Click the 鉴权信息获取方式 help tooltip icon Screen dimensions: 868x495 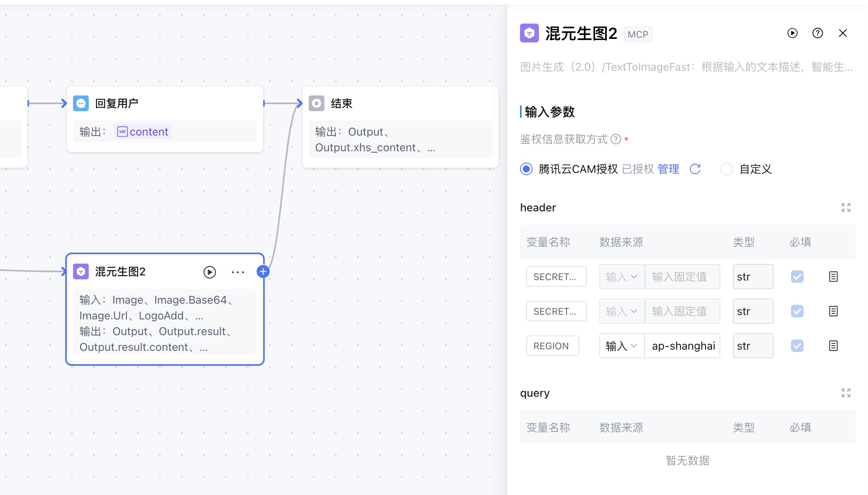pyautogui.click(x=616, y=139)
